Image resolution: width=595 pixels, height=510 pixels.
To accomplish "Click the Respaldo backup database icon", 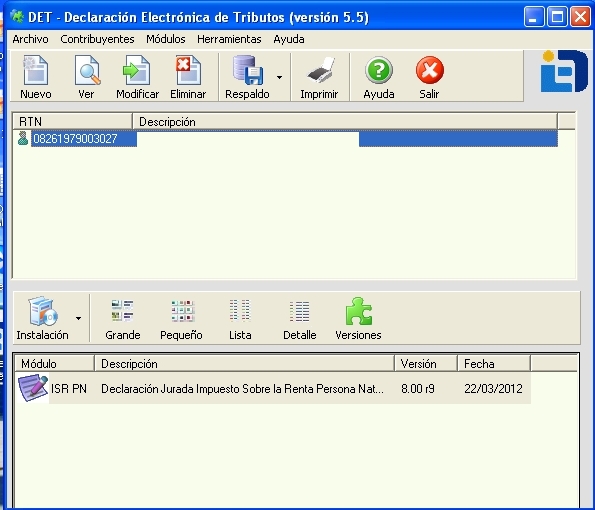I will 248,71.
